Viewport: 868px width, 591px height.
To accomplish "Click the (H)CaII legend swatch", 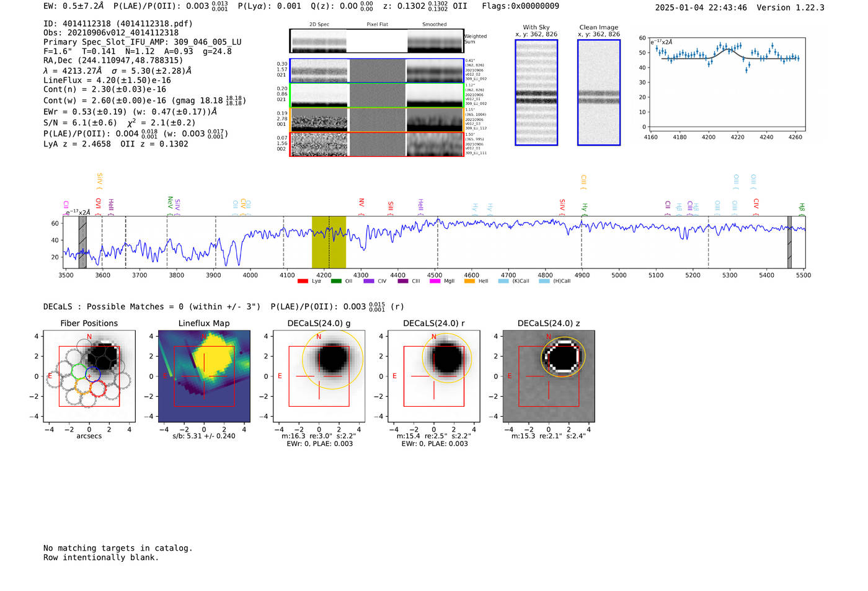I will 544,282.
